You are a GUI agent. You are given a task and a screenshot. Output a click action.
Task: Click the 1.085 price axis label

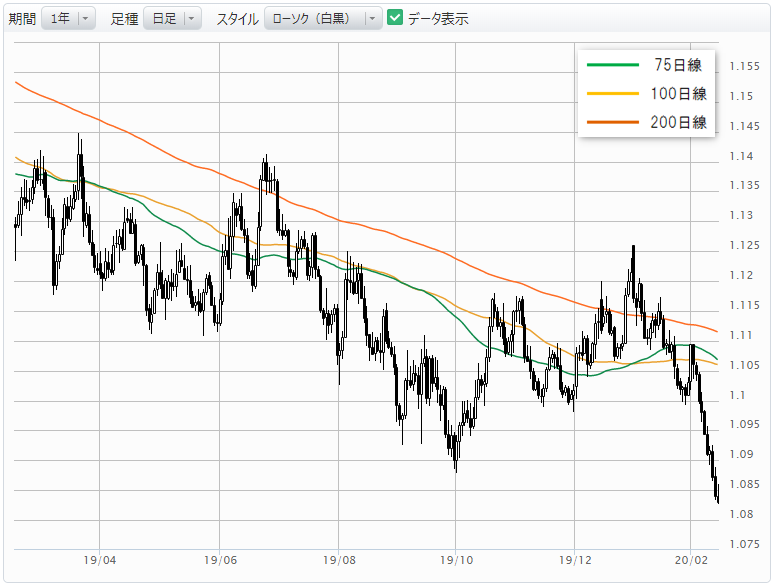tap(744, 484)
